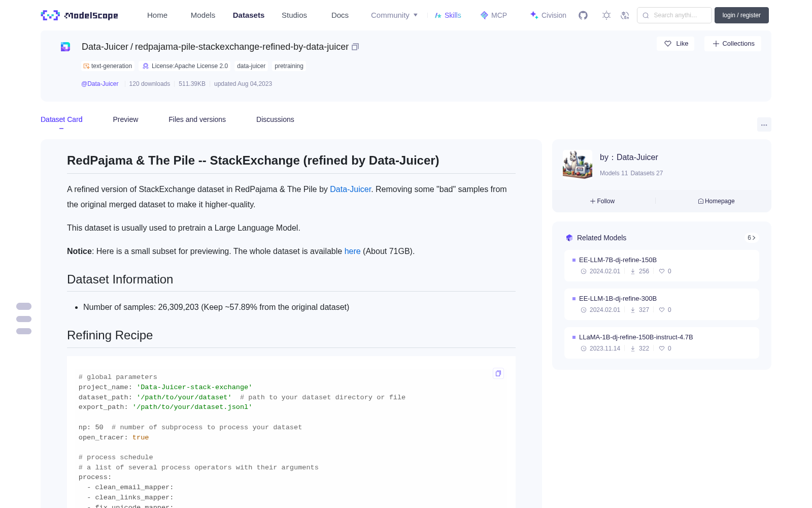Click the License:Apache License 2.0 tag

coord(185,66)
